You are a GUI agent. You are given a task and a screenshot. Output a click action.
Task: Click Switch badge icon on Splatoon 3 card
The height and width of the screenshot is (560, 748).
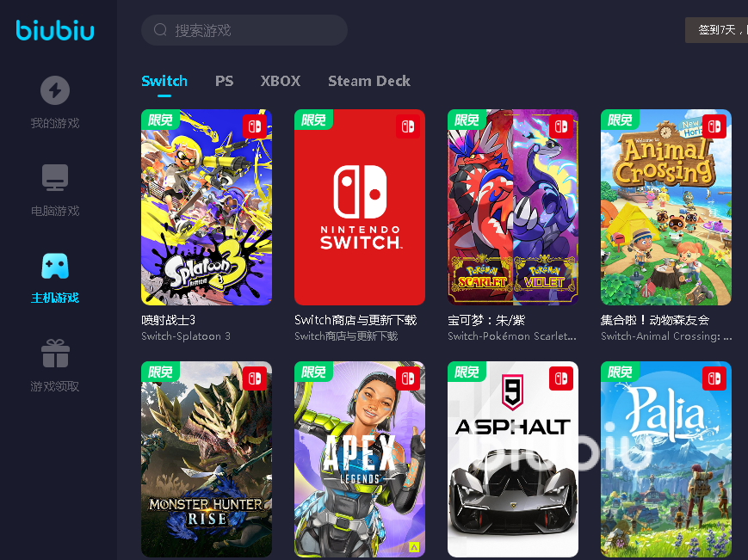[255, 126]
